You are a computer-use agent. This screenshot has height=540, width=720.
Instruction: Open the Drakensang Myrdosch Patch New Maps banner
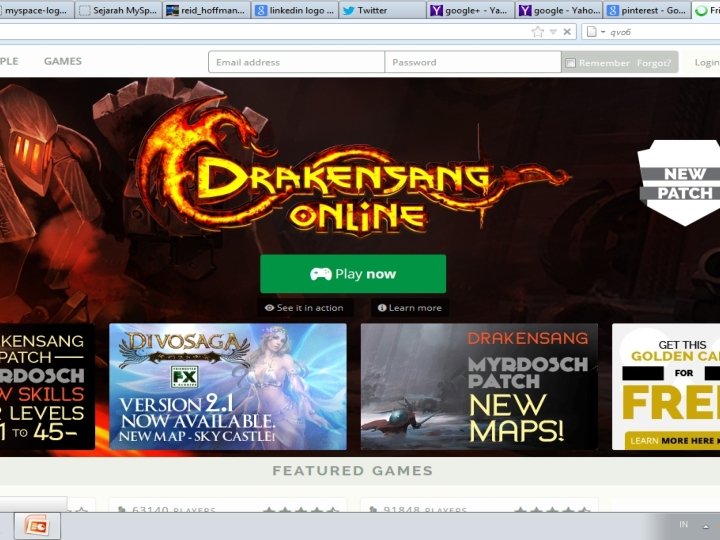(x=479, y=387)
